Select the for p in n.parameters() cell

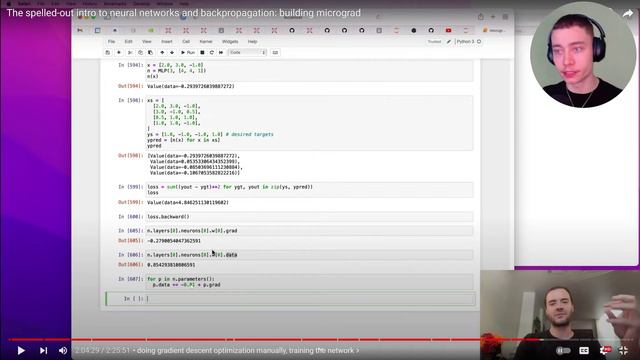[x=309, y=282]
